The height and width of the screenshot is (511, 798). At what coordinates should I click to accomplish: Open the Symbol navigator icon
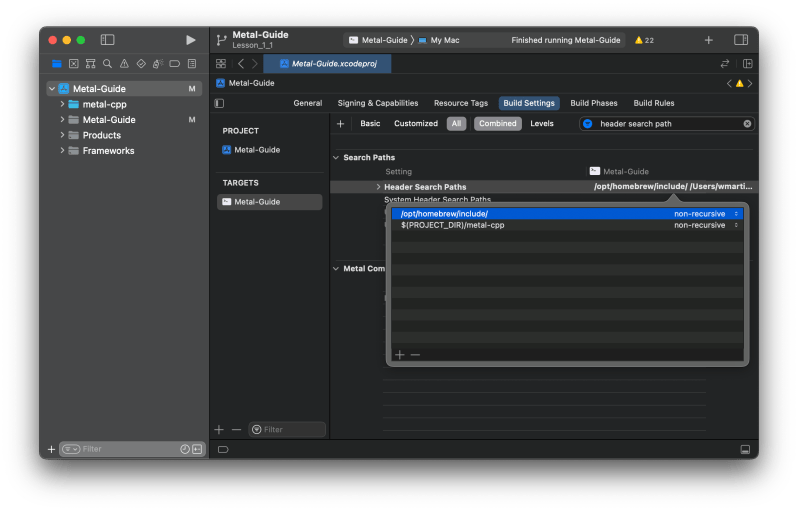[91, 64]
